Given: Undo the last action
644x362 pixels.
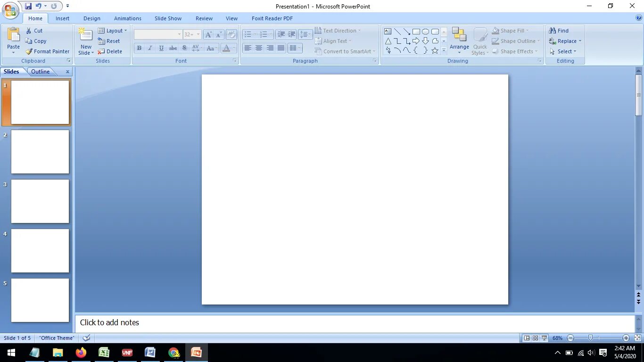Looking at the screenshot, I should 39,6.
